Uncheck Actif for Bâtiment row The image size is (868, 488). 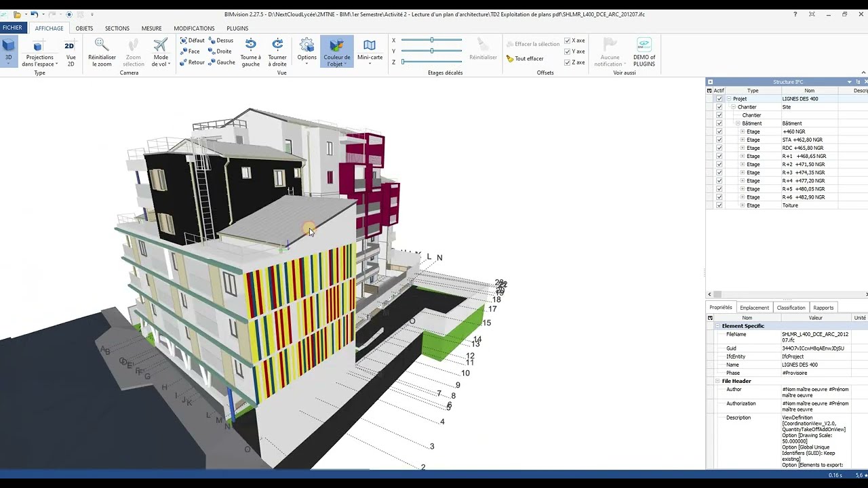click(719, 123)
